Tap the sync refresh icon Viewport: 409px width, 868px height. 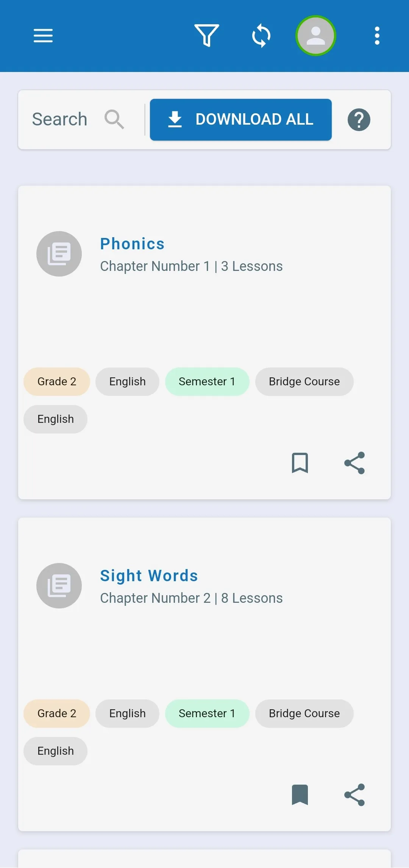pos(261,36)
